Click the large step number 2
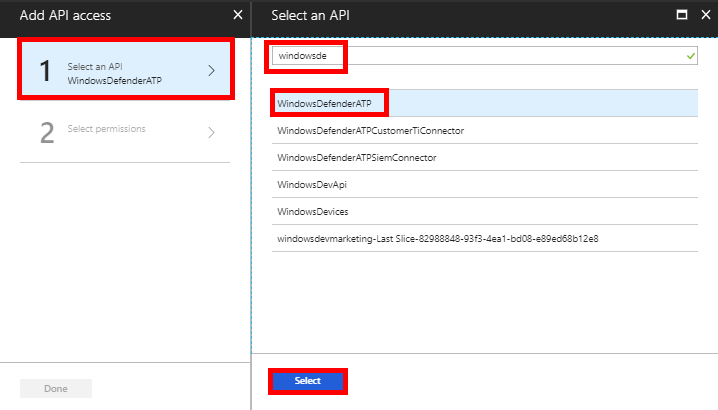718x410 pixels. tap(47, 133)
